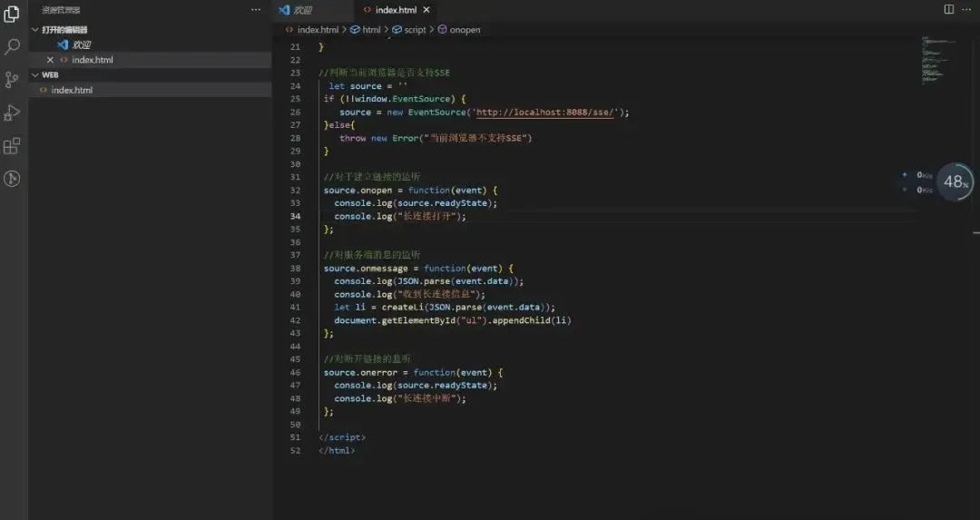Click html in the breadcrumb
980x520 pixels.
(371, 29)
